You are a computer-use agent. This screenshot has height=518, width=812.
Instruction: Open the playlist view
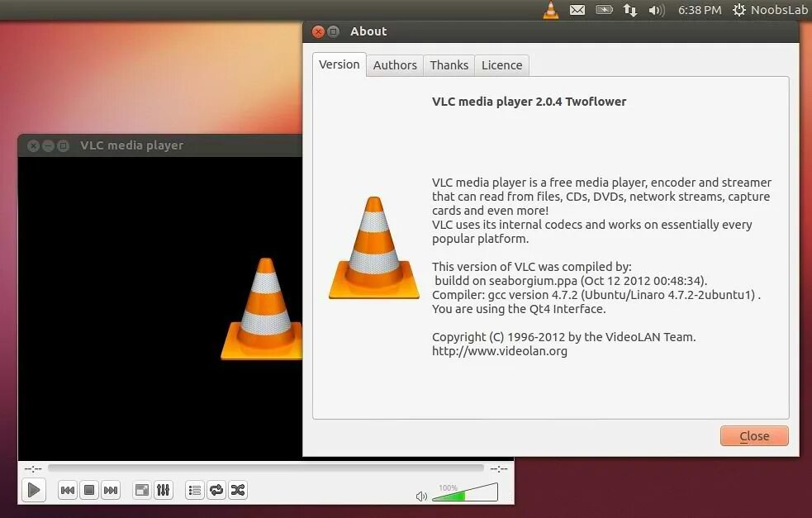click(195, 490)
